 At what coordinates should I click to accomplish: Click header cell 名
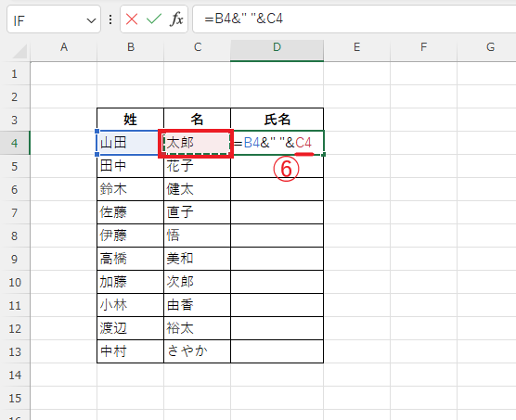(x=198, y=120)
